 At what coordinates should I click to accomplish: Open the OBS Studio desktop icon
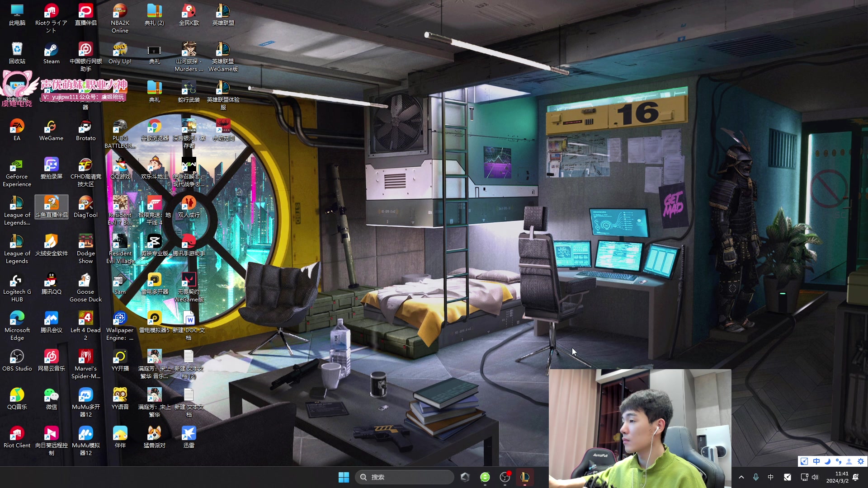17,361
